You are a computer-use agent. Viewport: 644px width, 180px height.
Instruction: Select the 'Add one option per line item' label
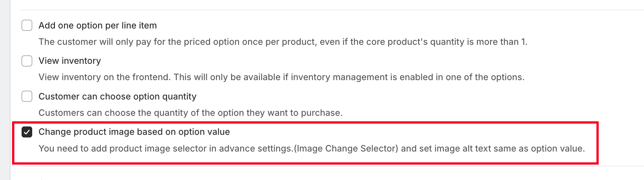[98, 25]
